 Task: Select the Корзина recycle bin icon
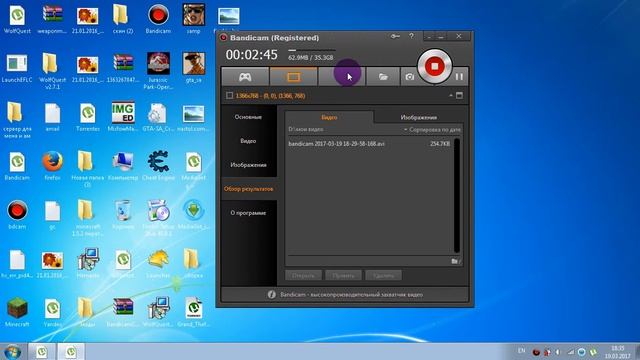click(x=123, y=215)
